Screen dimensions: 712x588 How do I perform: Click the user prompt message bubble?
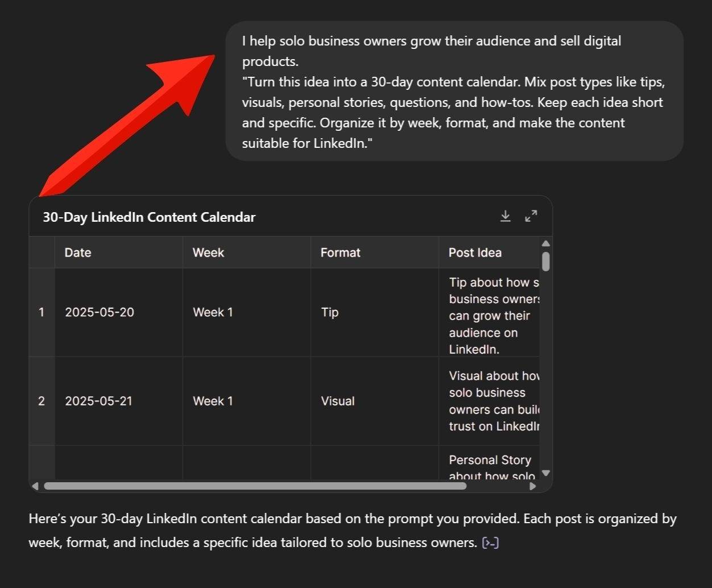pyautogui.click(x=454, y=92)
